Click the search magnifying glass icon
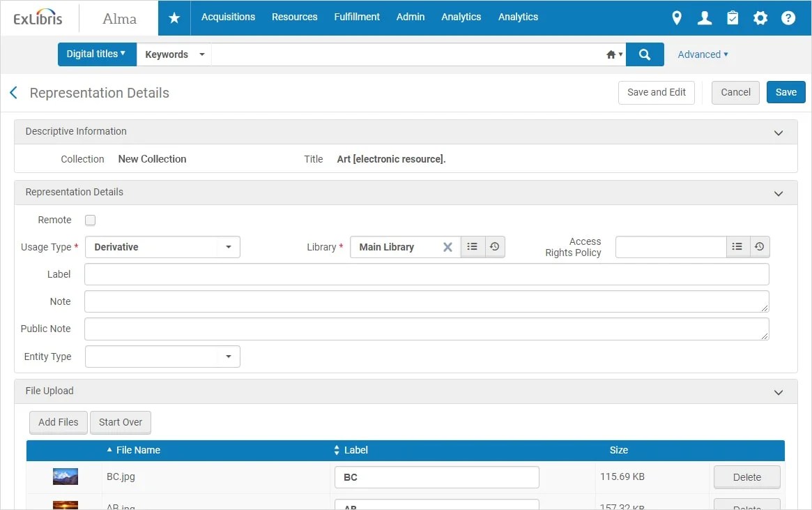812x510 pixels. [643, 54]
